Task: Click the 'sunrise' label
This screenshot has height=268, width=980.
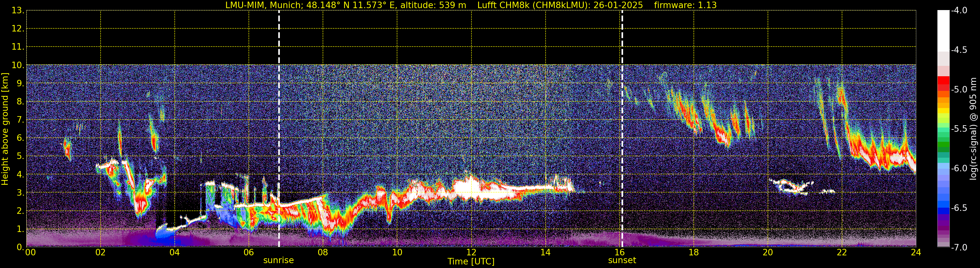Action: tap(279, 261)
